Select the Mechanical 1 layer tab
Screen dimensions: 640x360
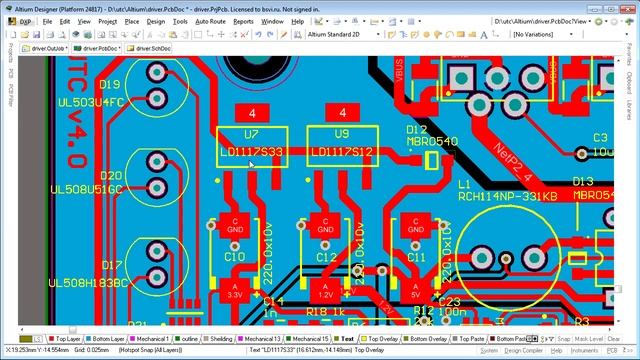click(149, 339)
